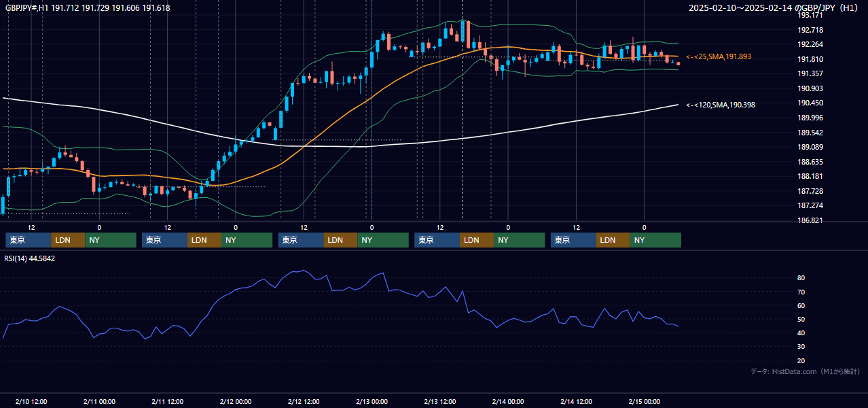Image resolution: width=868 pixels, height=408 pixels.
Task: Click price axis value 189.996
Action: (810, 118)
